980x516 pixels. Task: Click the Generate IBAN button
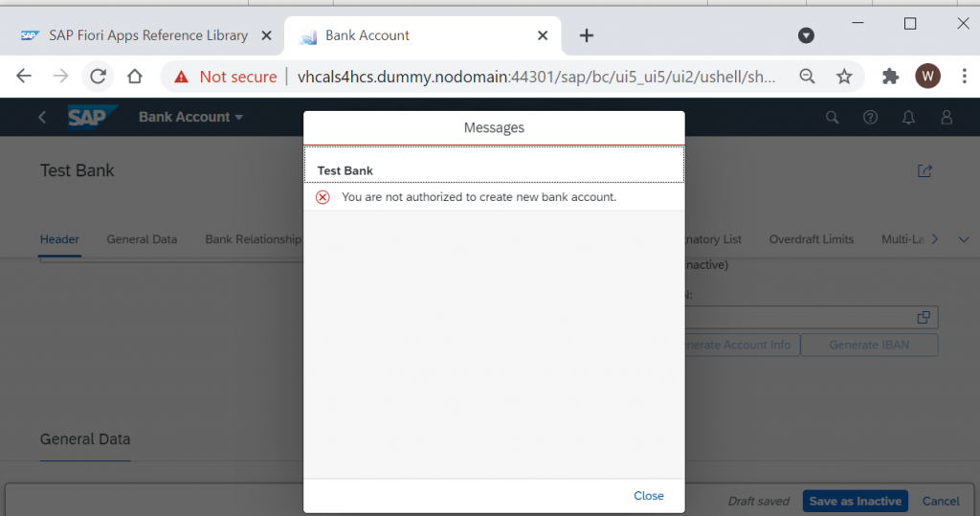tap(869, 345)
